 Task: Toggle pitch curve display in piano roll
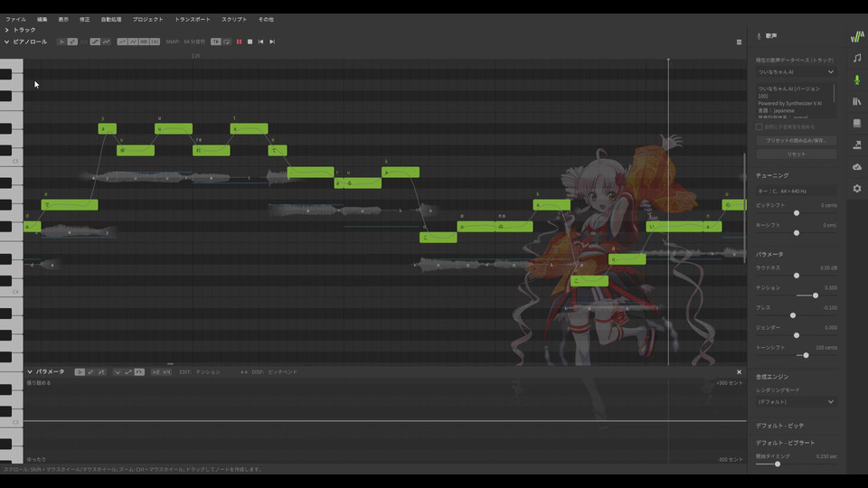tap(122, 42)
